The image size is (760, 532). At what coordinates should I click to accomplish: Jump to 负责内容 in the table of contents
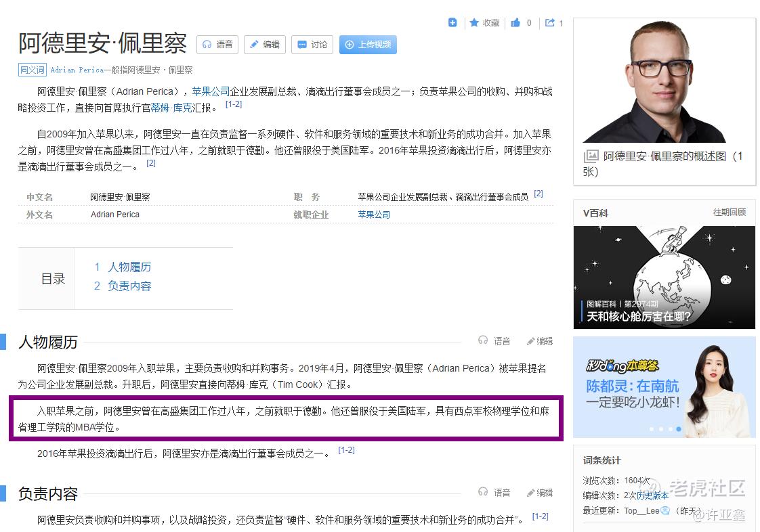pyautogui.click(x=129, y=286)
